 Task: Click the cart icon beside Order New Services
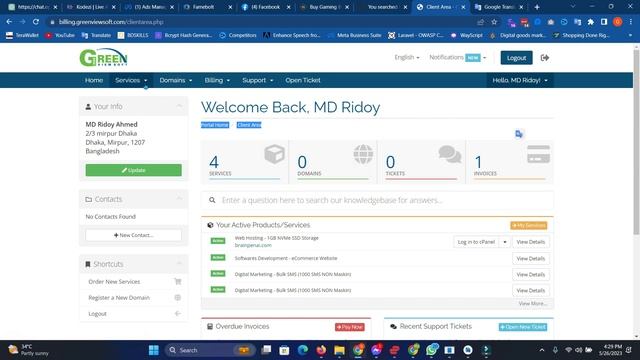click(178, 281)
